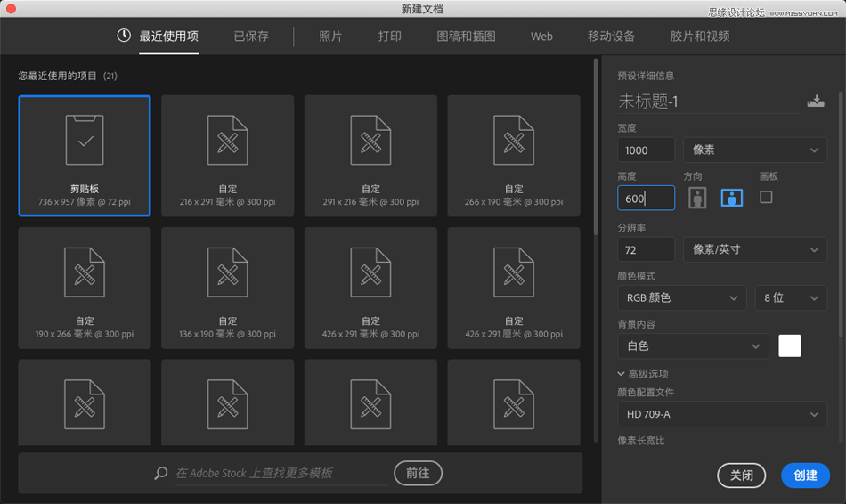The width and height of the screenshot is (846, 504).
Task: Click the white background color swatch
Action: click(x=789, y=345)
